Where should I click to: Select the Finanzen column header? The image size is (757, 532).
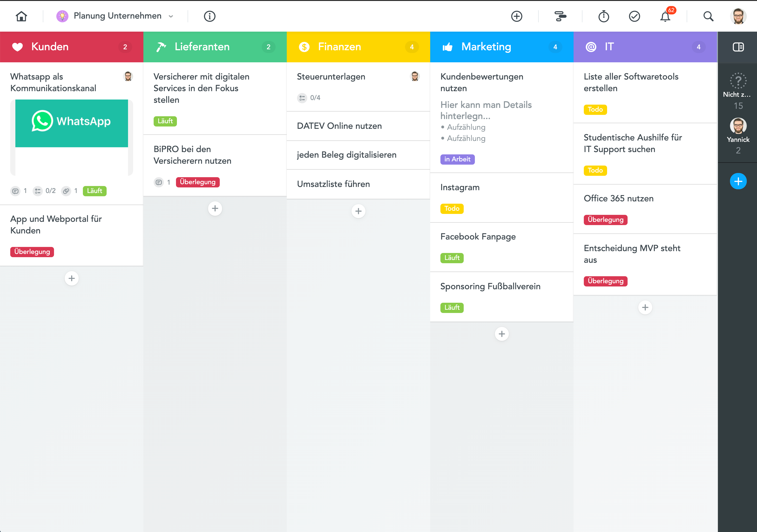pos(339,47)
